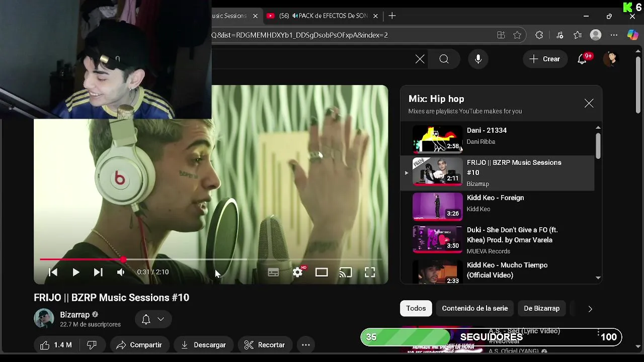Viewport: 644px width, 362px height.
Task: Enter fullscreen mode
Action: [370, 272]
